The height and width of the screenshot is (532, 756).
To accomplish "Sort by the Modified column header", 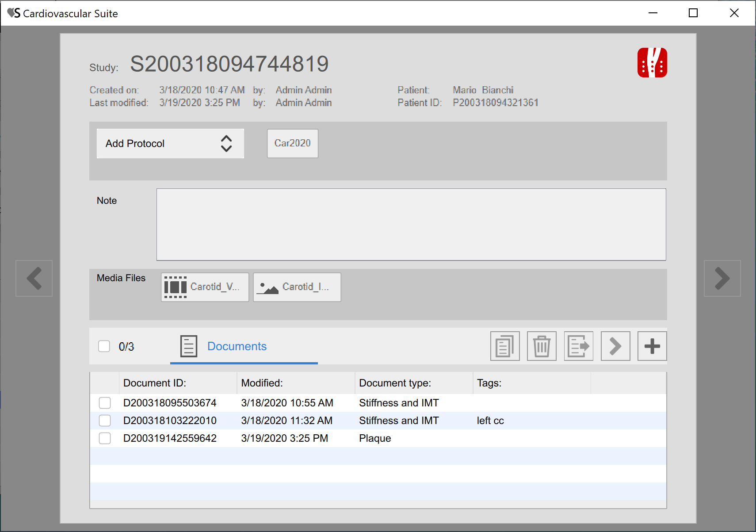I will 262,383.
